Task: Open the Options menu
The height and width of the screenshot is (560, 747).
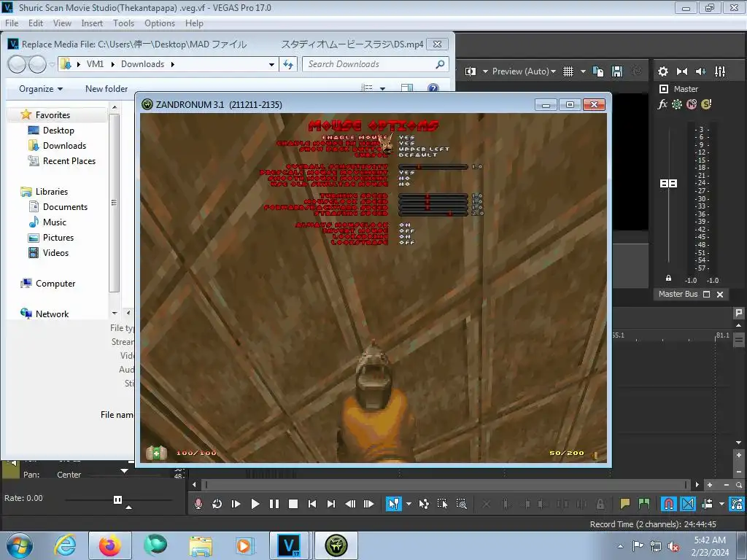Action: coord(160,23)
